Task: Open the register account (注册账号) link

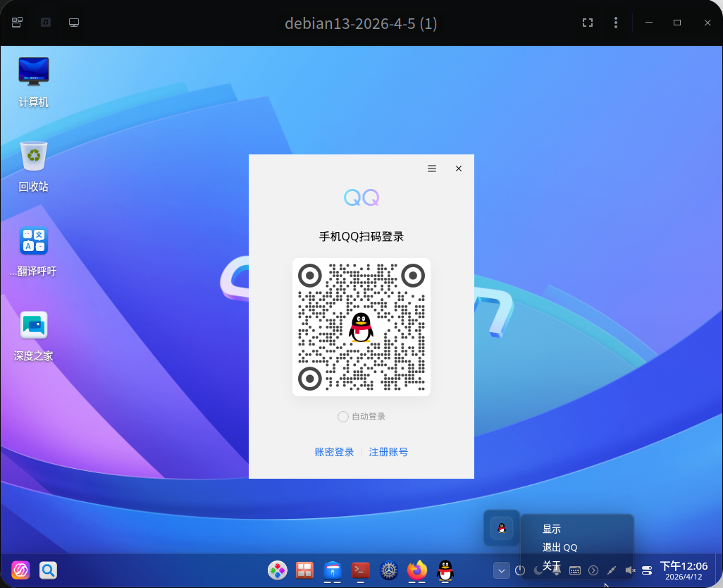Action: [x=388, y=452]
